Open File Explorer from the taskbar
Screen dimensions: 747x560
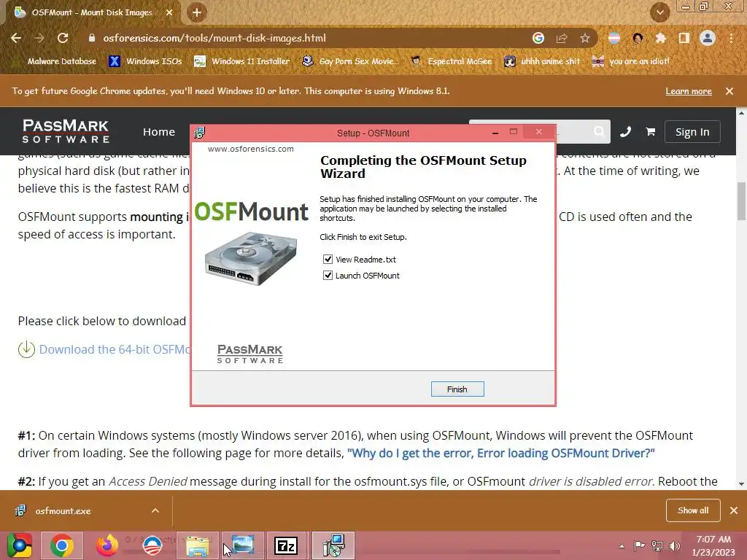(197, 545)
